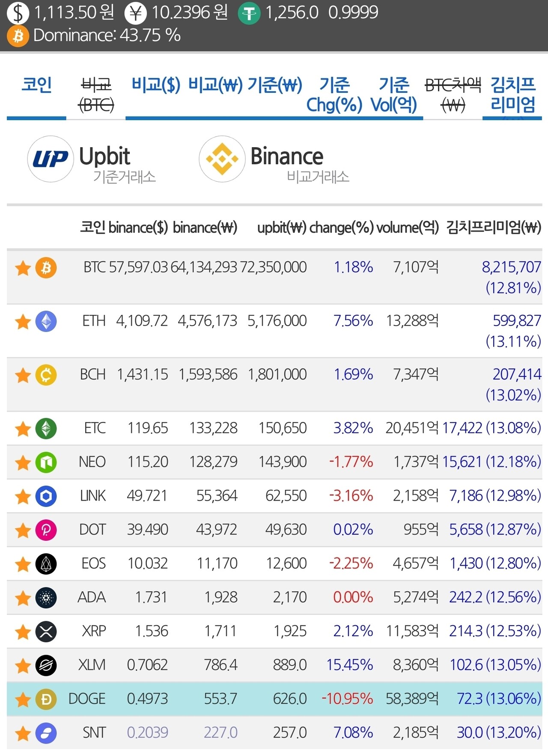Screen dimensions: 548x756
Task: Toggle the 김치프리미엄 column tab
Action: click(512, 95)
